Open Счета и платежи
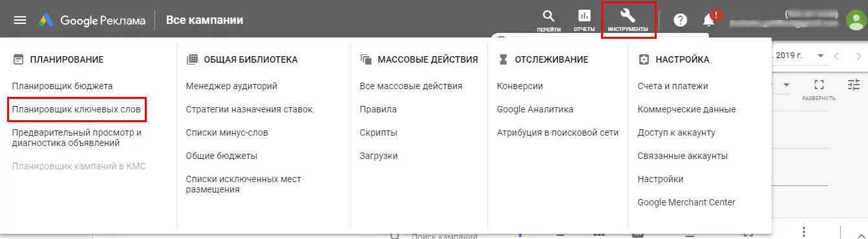868x239 pixels. click(673, 86)
